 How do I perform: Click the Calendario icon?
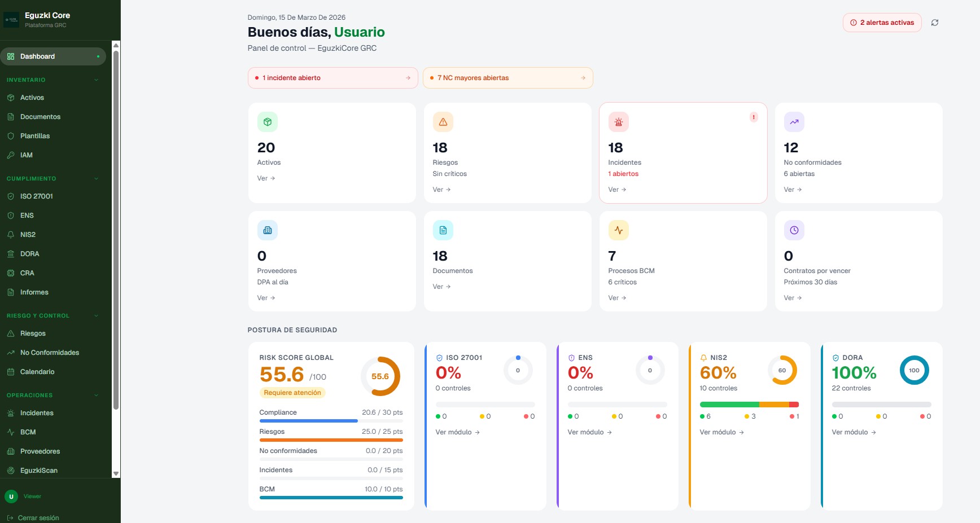[11, 372]
